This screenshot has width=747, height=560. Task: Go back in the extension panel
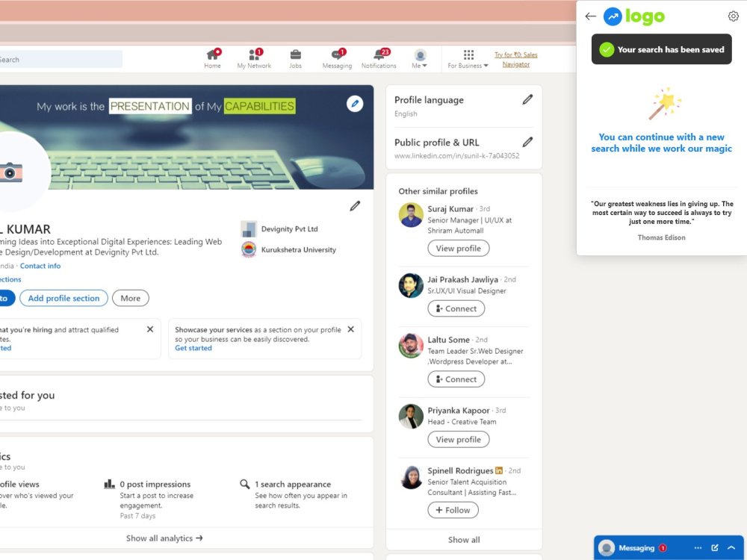pyautogui.click(x=590, y=16)
